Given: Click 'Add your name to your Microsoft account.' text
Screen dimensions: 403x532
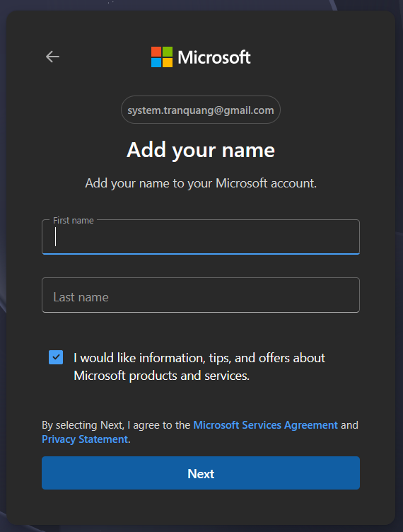Looking at the screenshot, I should tap(201, 183).
